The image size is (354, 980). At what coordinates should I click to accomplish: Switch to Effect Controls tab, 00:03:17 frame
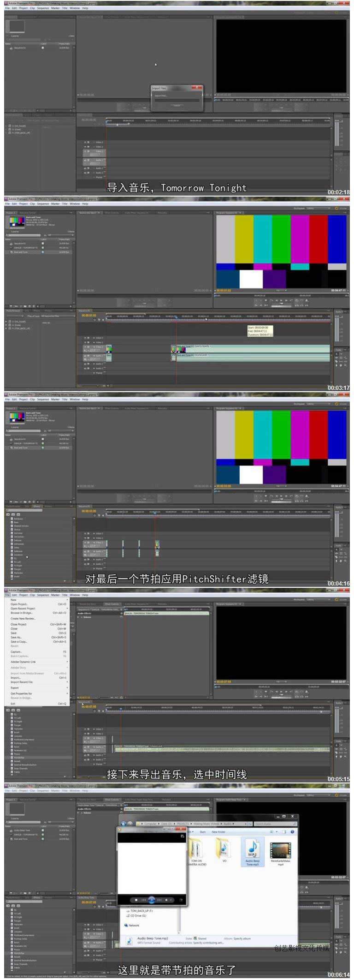[112, 213]
